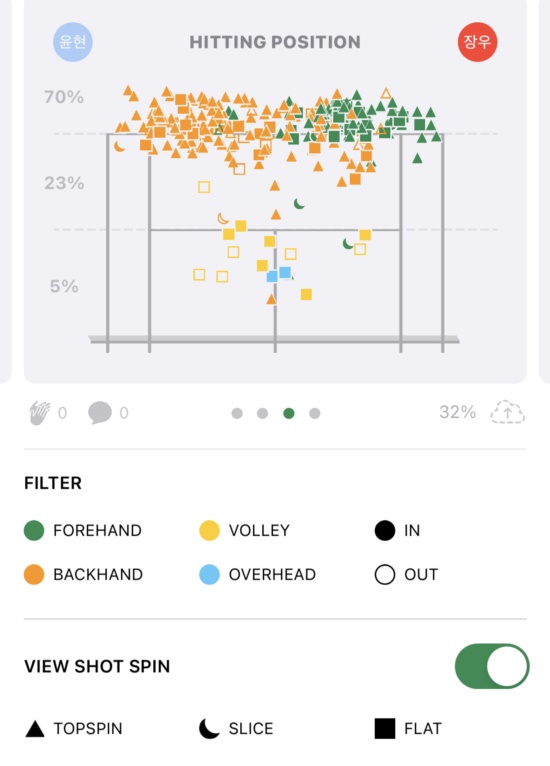The image size is (550, 766).
Task: Select the OUT shots filter
Action: (406, 574)
